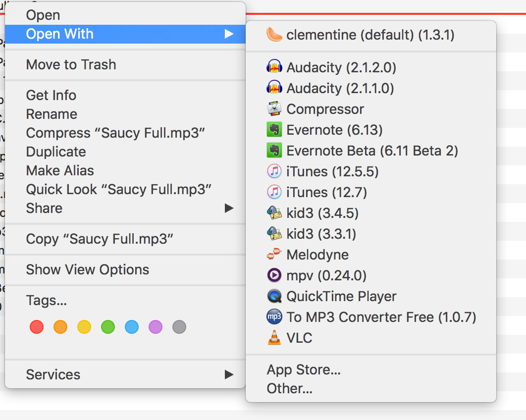Click the clementine orange icon
Viewport: 526px width, 420px height.
(x=274, y=35)
